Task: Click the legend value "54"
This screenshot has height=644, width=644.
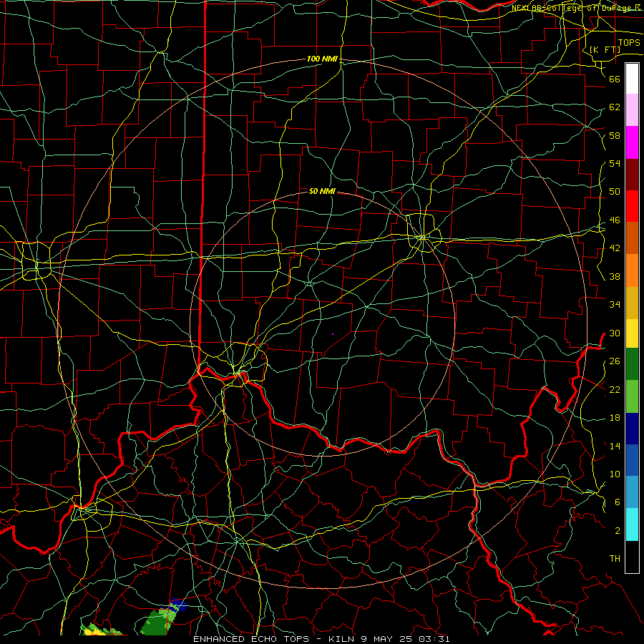Action: click(615, 163)
